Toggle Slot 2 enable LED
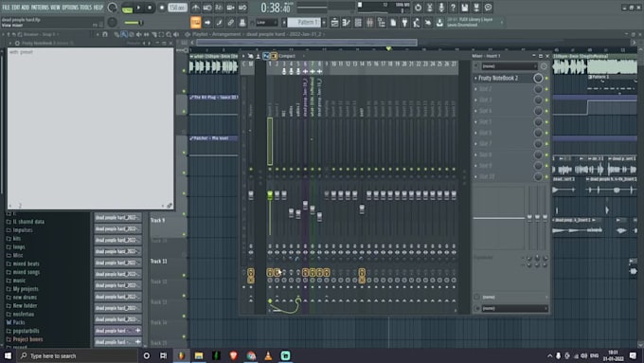644x363 pixels. coord(546,89)
